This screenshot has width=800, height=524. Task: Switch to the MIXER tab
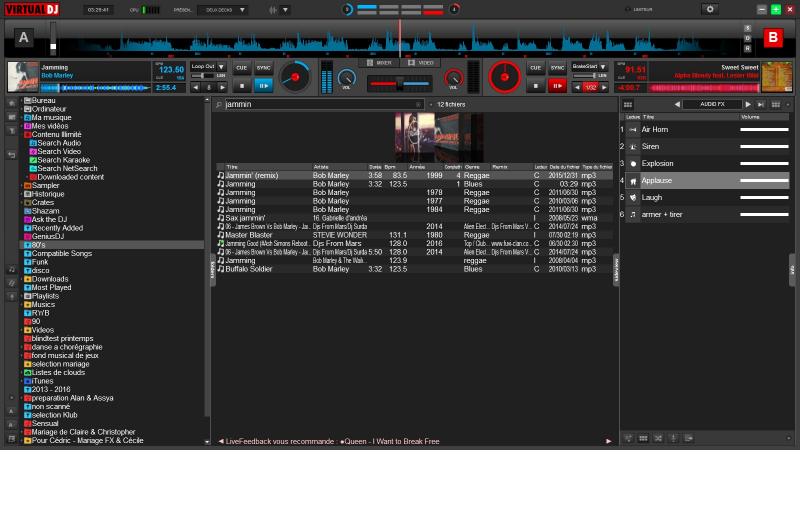(x=379, y=62)
